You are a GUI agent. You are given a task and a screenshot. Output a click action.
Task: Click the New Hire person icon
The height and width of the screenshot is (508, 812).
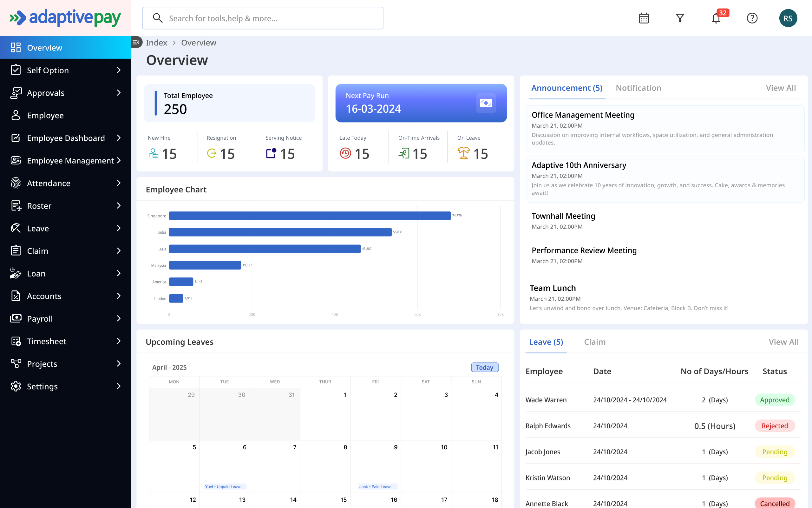pyautogui.click(x=153, y=154)
